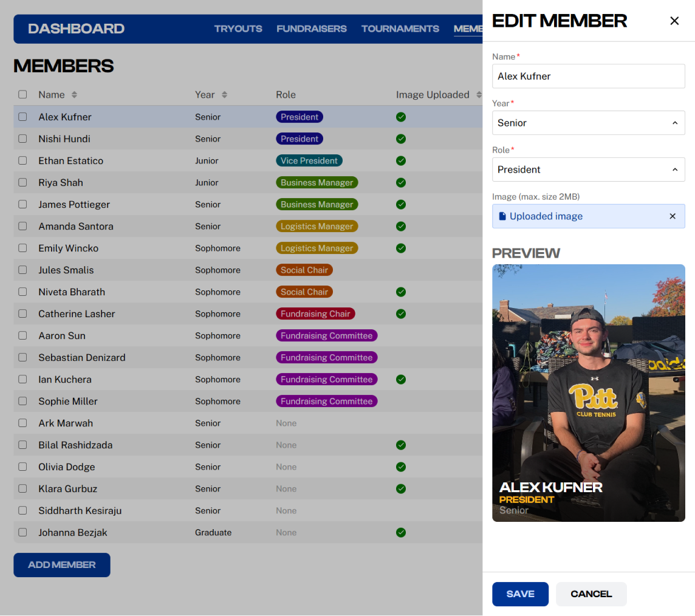Click the name Ark Marwah

pos(66,423)
